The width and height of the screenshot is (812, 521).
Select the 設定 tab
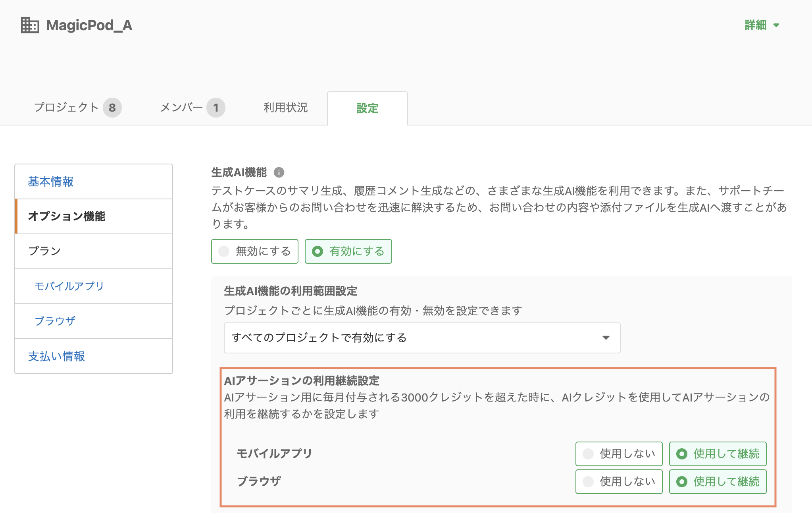pos(368,108)
